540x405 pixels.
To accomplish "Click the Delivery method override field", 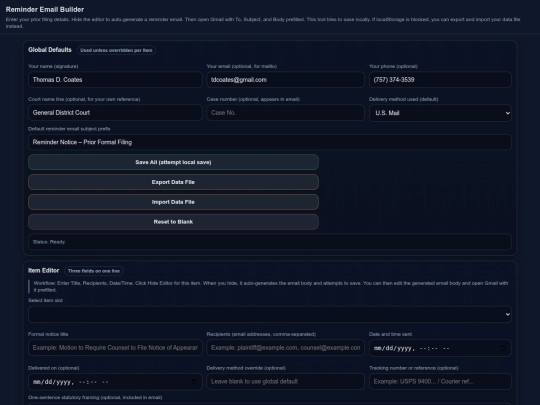I will pos(285,382).
